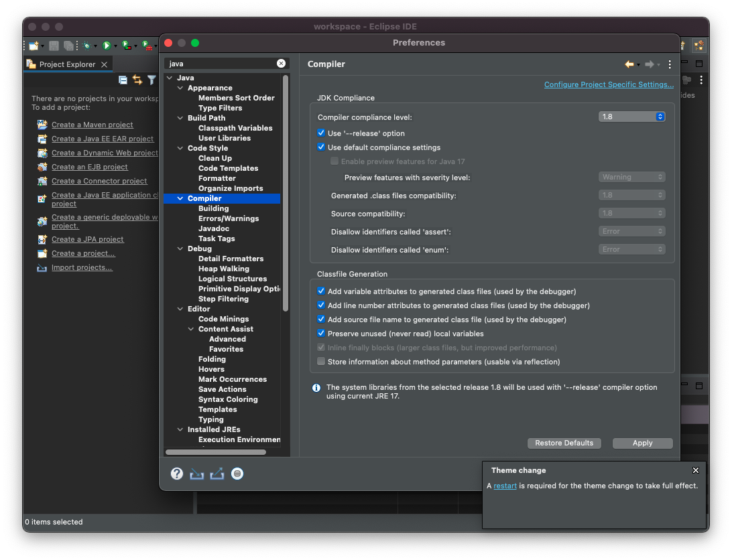Click the Save All icon in Eclipse toolbar
This screenshot has height=560, width=732.
click(x=68, y=46)
